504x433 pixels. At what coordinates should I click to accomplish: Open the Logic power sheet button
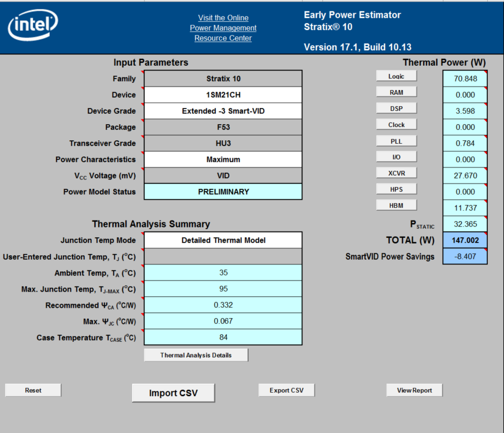pos(396,76)
